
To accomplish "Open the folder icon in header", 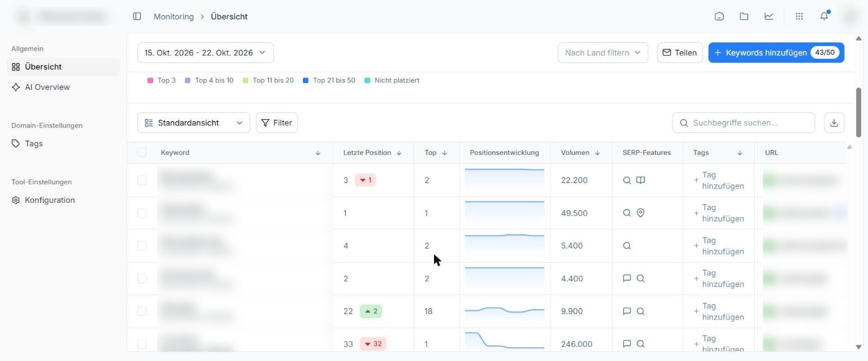I will click(x=744, y=16).
